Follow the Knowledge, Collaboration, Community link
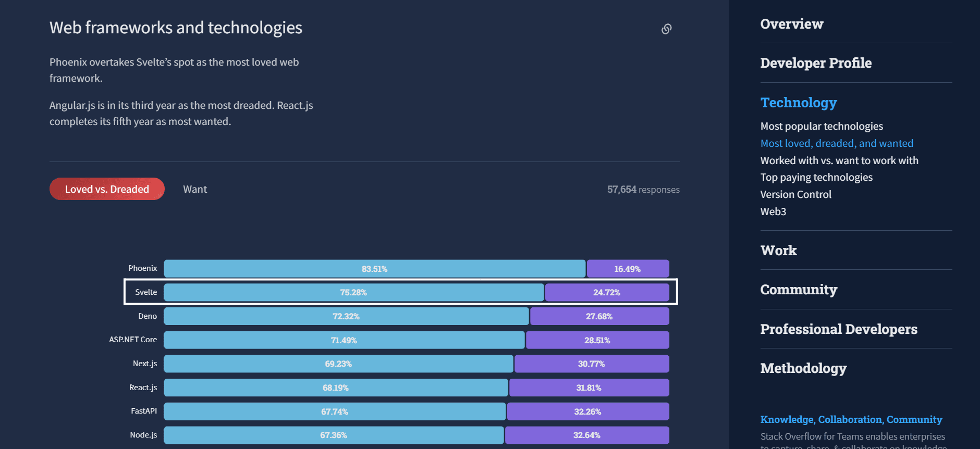 click(x=851, y=419)
